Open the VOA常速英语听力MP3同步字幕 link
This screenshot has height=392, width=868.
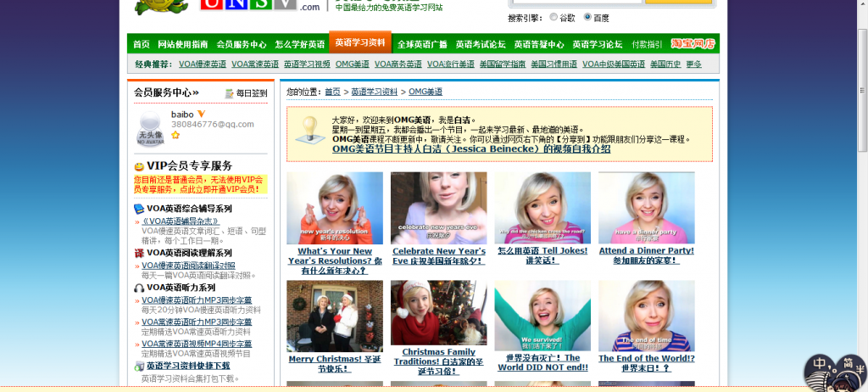(x=197, y=322)
